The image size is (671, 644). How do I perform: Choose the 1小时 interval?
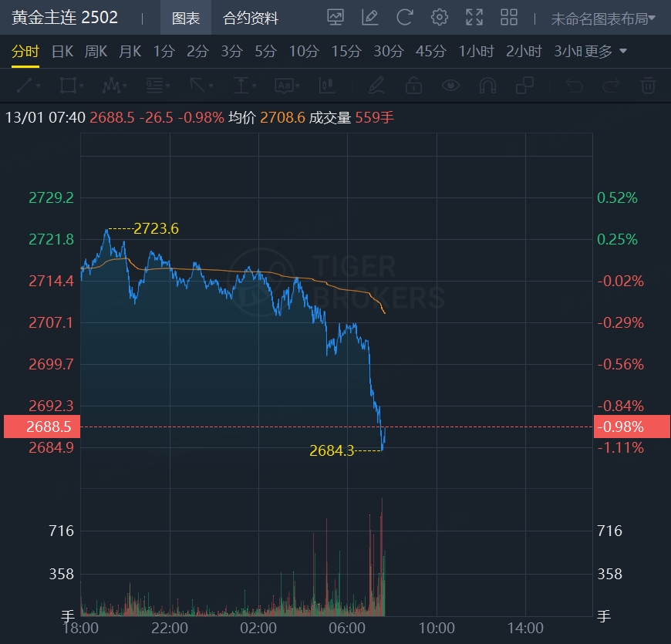coord(476,52)
